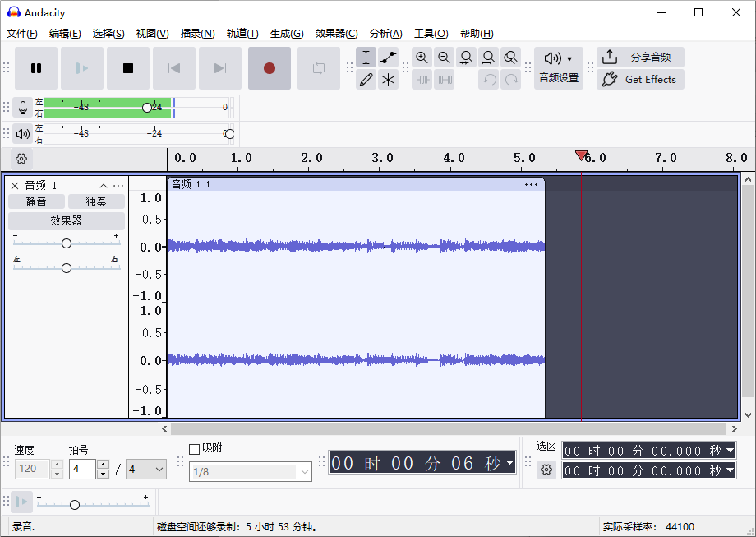Activate the Multi-tool
Viewport: 756px width, 537px height.
click(x=387, y=80)
